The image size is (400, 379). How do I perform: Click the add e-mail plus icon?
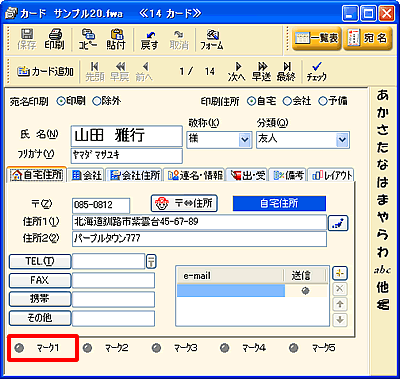coord(340,273)
